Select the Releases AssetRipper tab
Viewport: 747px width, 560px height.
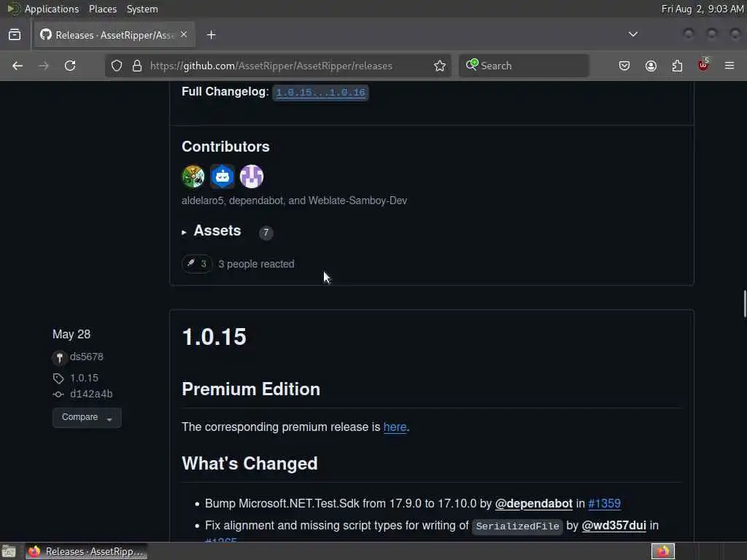115,35
